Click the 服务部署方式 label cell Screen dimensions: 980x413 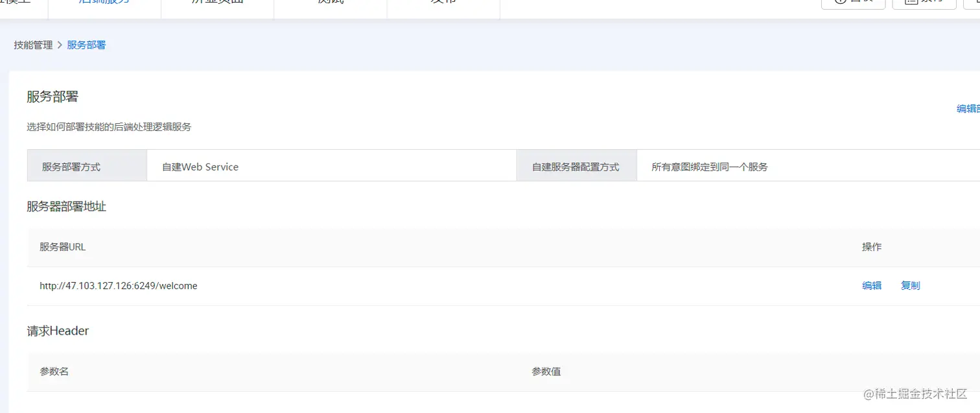tap(87, 165)
